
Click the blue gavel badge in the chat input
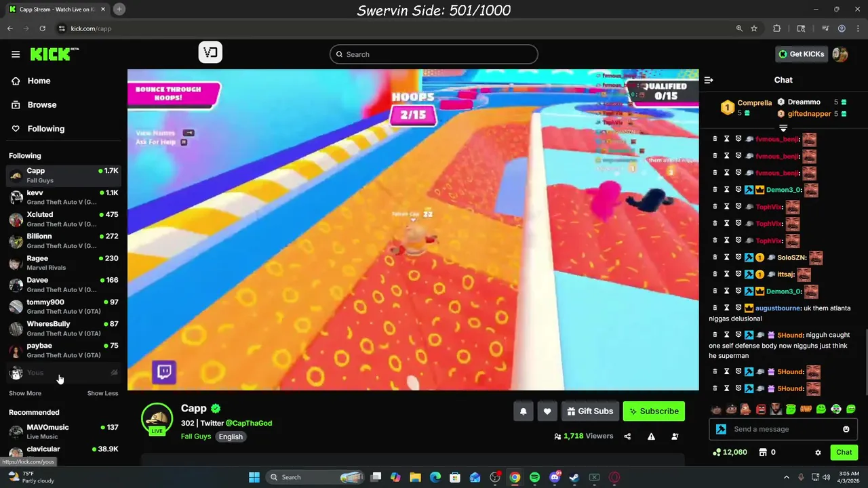721,429
